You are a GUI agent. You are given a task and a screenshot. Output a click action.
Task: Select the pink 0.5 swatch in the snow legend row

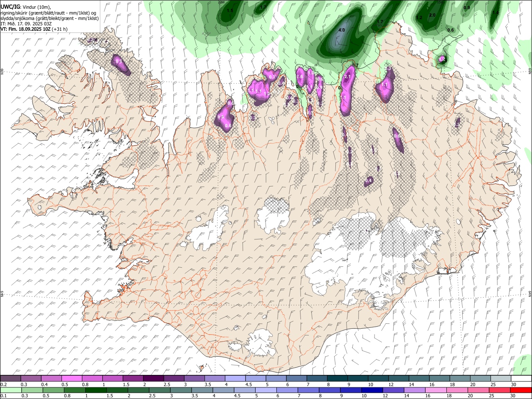tap(72, 378)
